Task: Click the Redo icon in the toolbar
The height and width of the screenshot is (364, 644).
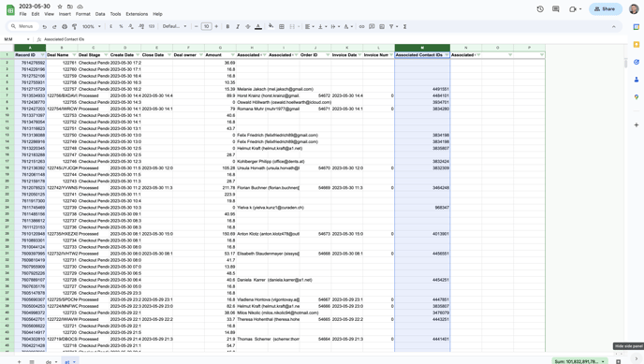Action: [54, 27]
